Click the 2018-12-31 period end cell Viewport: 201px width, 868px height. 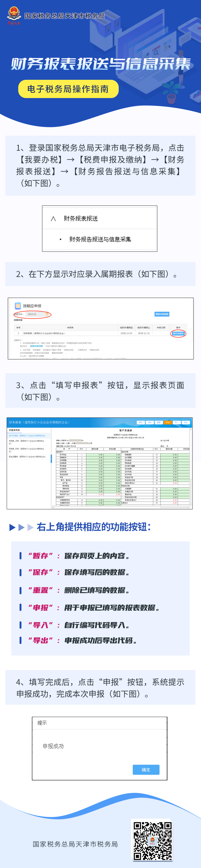[144, 333]
